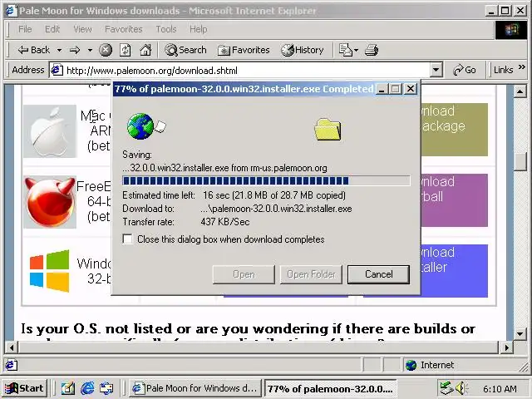532x399 pixels.
Task: Open the History toolbar button
Action: click(x=303, y=50)
